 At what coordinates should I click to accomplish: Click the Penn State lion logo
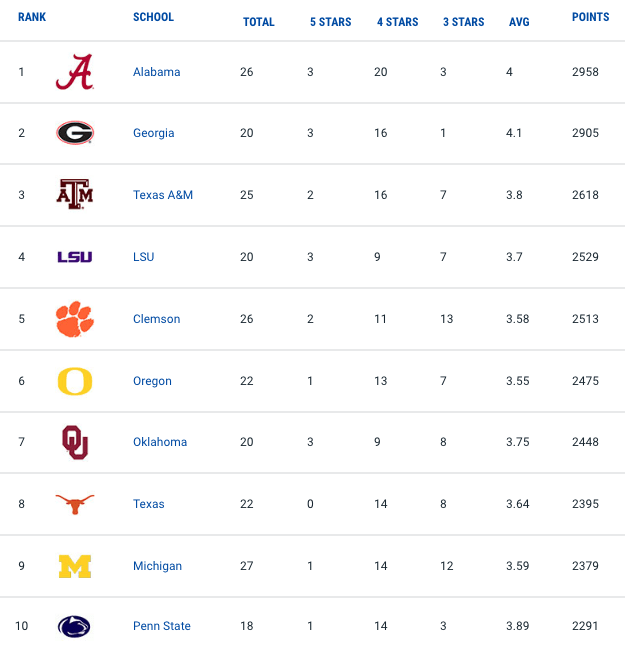pos(74,626)
